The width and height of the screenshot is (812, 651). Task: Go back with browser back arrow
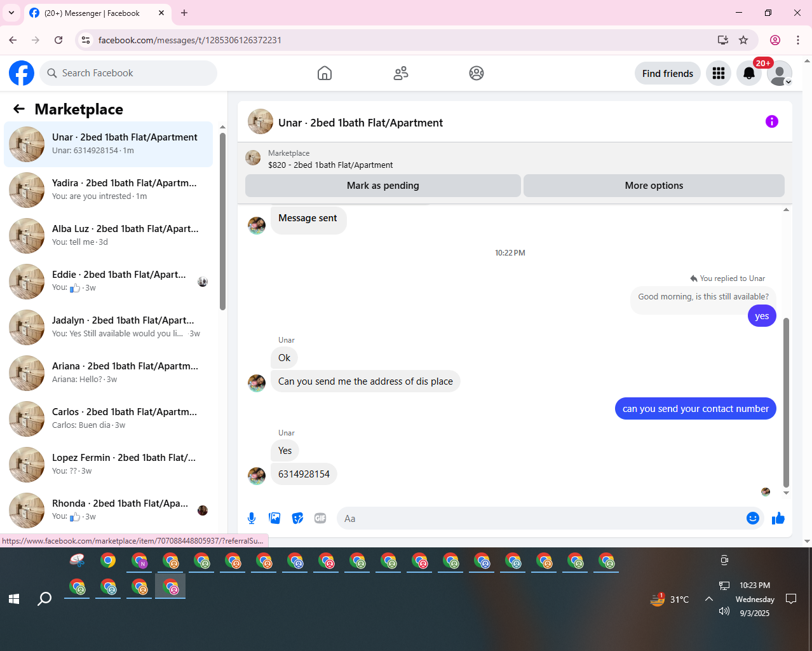pyautogui.click(x=13, y=40)
